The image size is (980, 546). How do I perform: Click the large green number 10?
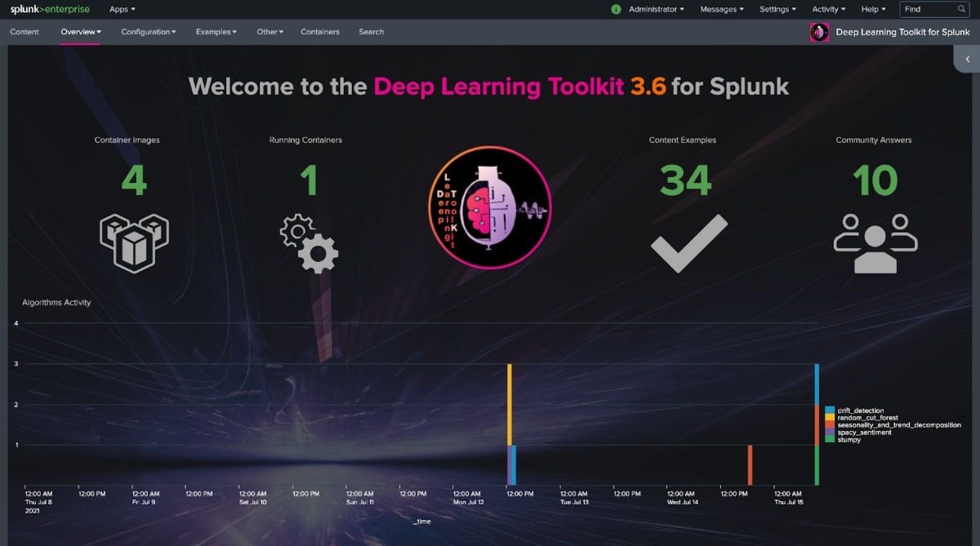coord(875,181)
